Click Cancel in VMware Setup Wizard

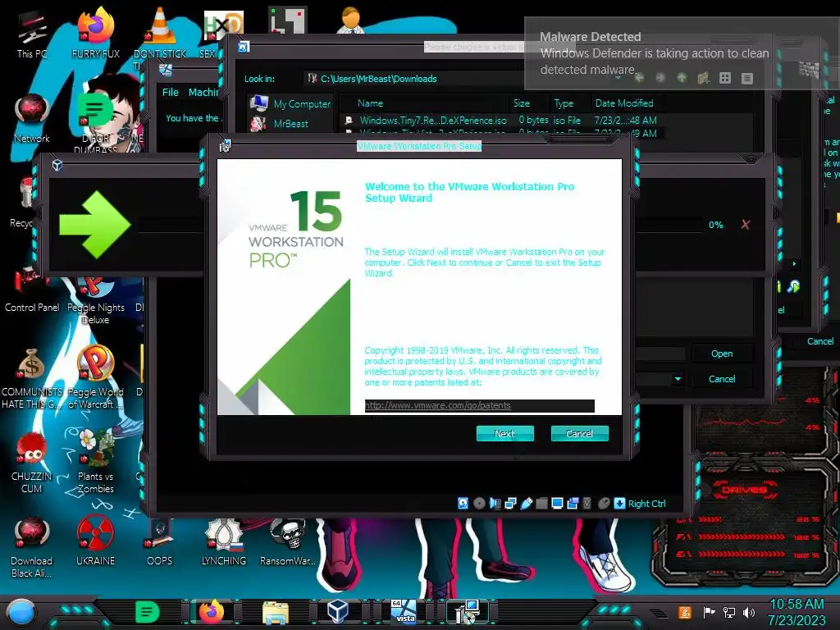pyautogui.click(x=579, y=433)
